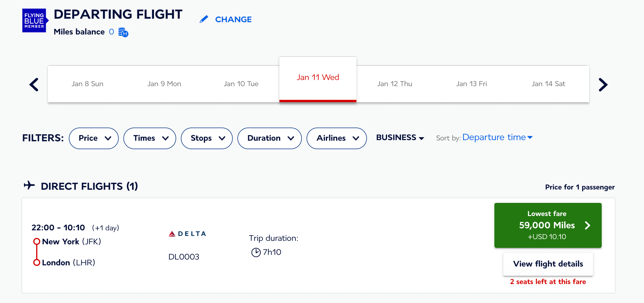Click the blue pencil edit icon
Viewport: 644px width, 303px height.
pyautogui.click(x=204, y=19)
